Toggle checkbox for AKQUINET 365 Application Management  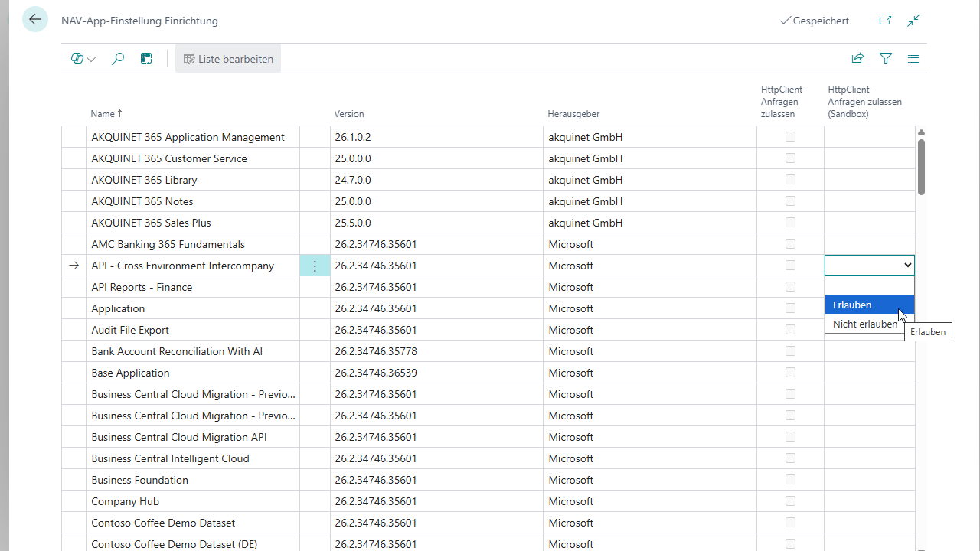pyautogui.click(x=790, y=137)
